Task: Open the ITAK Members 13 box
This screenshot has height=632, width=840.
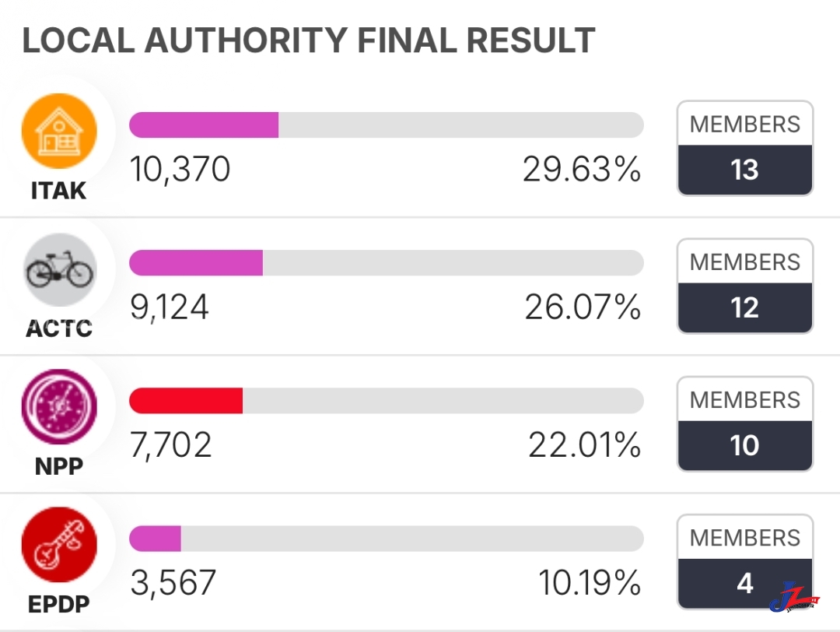Action: click(x=745, y=148)
